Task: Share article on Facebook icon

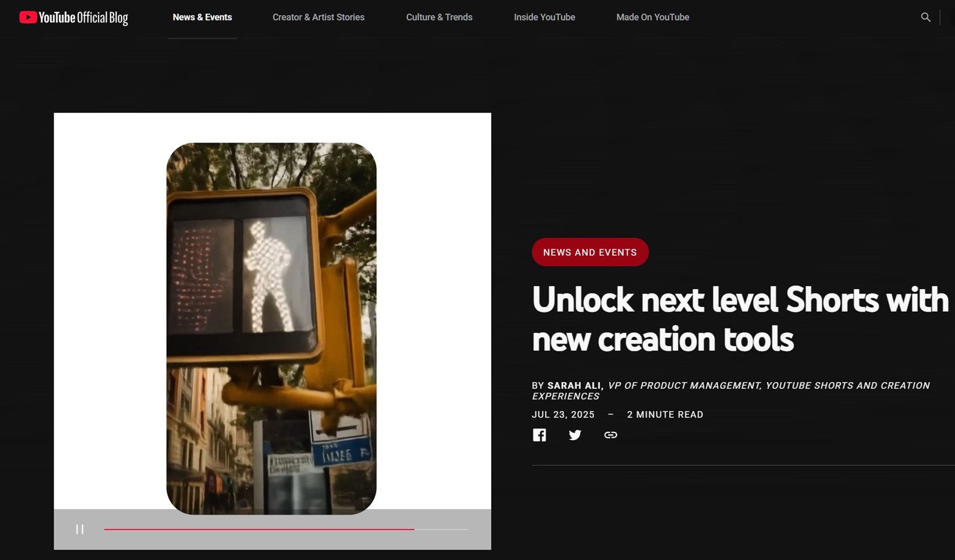Action: 540,435
